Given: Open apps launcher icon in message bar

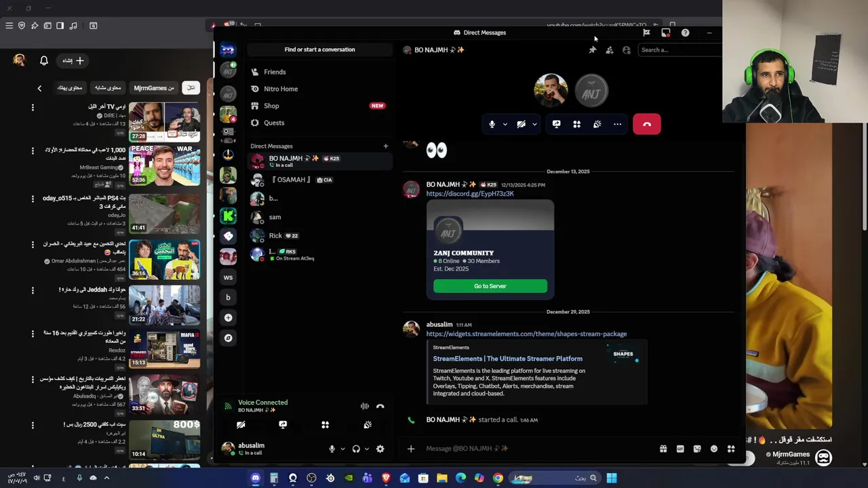Looking at the screenshot, I should point(731,449).
